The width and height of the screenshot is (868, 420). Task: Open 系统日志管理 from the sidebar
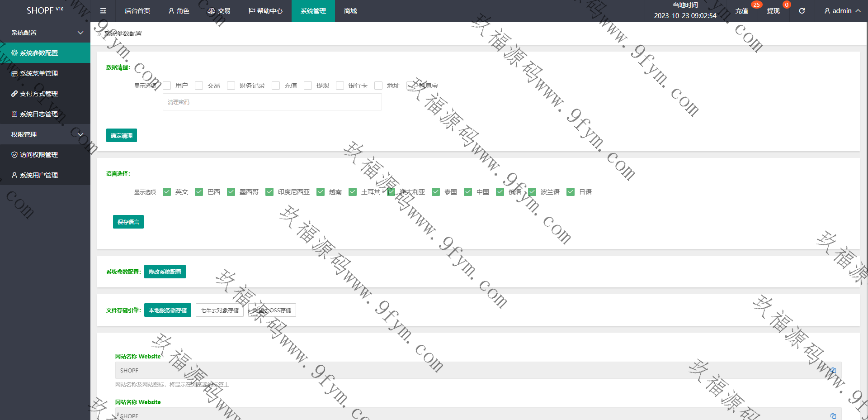(x=38, y=114)
